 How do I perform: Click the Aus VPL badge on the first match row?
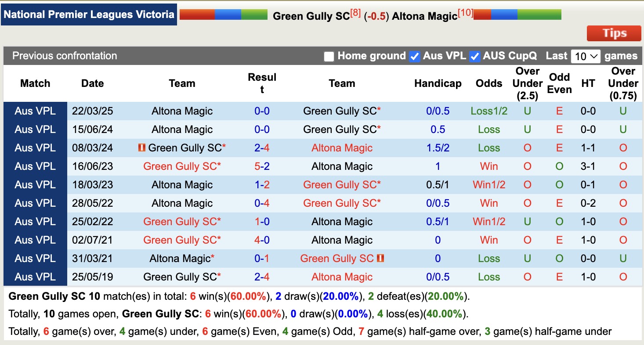35,111
